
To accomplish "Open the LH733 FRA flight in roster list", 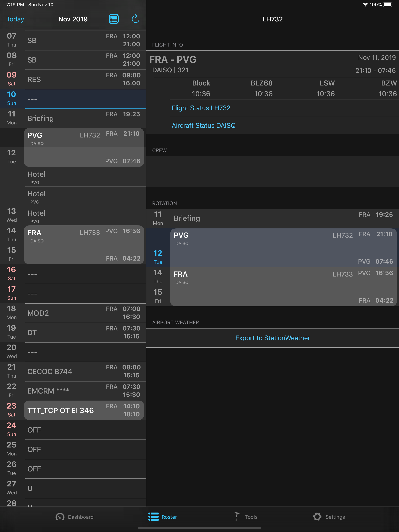I will click(x=84, y=245).
